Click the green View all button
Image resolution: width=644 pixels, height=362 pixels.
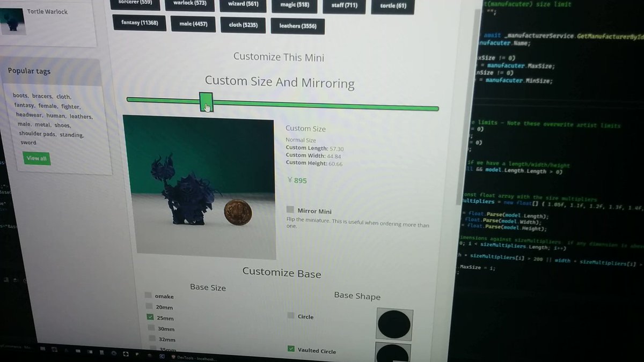coord(36,158)
